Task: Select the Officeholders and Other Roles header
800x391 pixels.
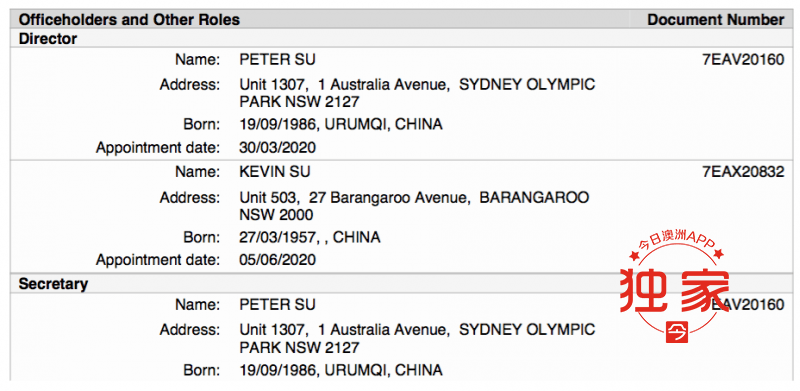Action: pos(129,20)
